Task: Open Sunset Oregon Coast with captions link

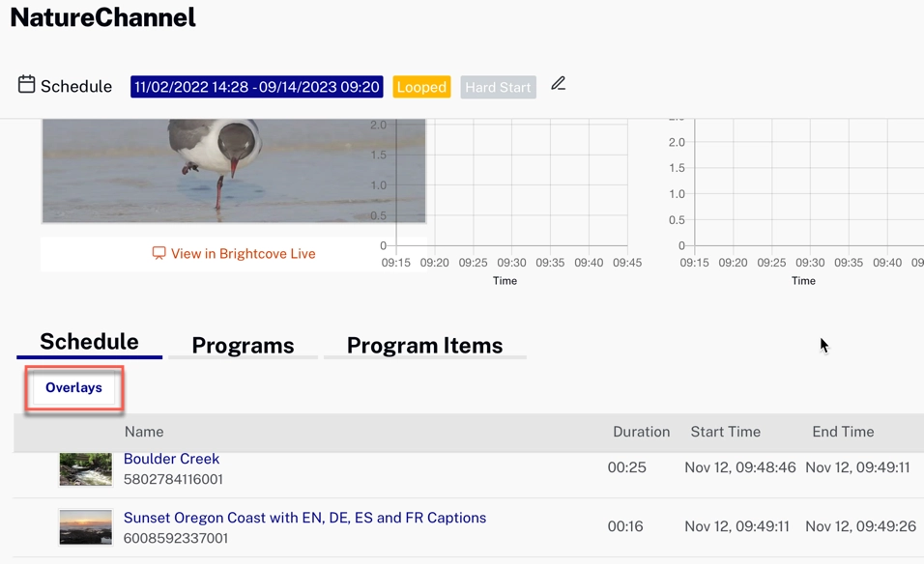Action: click(x=303, y=518)
